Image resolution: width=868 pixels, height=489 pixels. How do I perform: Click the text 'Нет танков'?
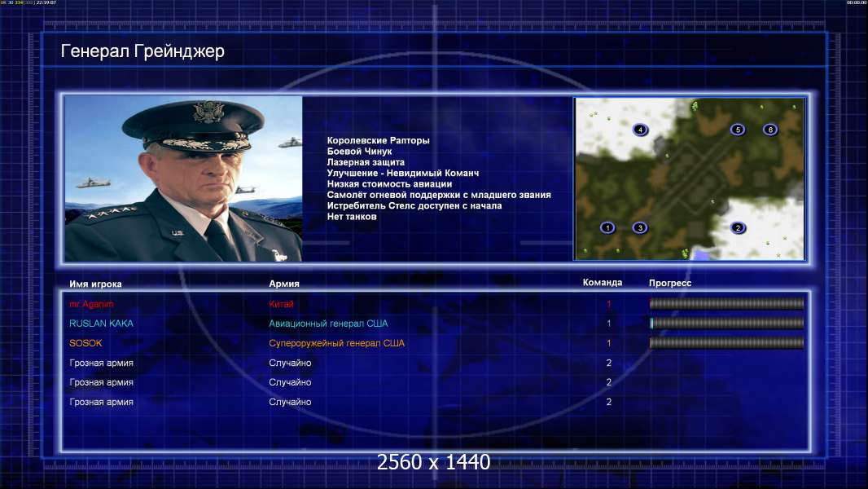click(352, 217)
